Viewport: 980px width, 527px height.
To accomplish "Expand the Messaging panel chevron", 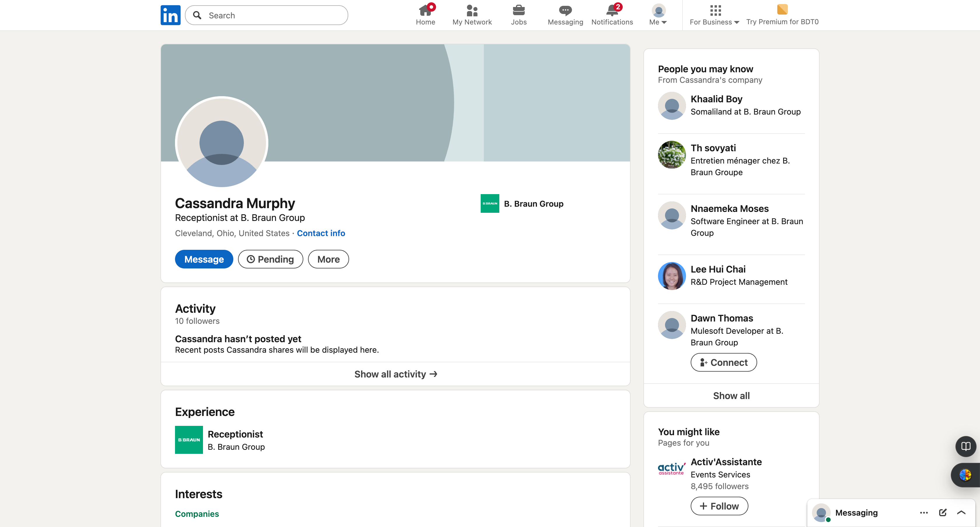I will click(x=961, y=512).
